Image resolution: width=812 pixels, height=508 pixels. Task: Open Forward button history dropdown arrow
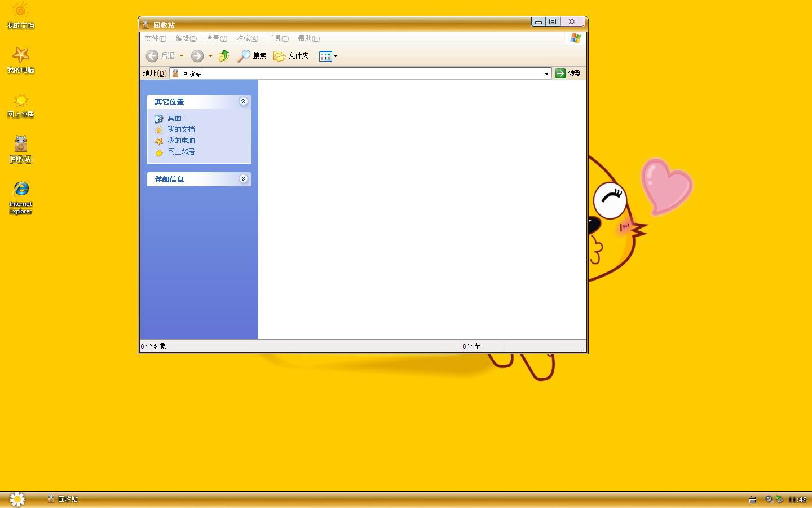(210, 56)
